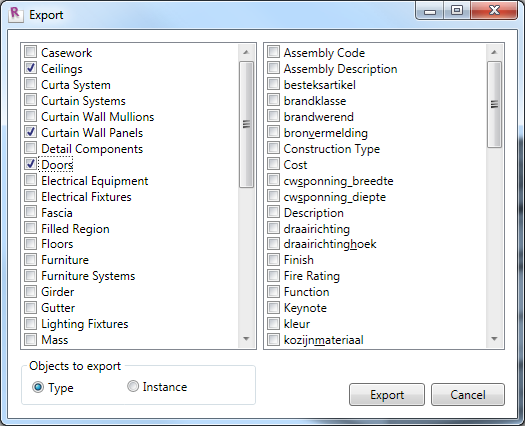This screenshot has width=525, height=426.
Task: Tick the Electrical Fixtures checkbox
Action: click(30, 196)
